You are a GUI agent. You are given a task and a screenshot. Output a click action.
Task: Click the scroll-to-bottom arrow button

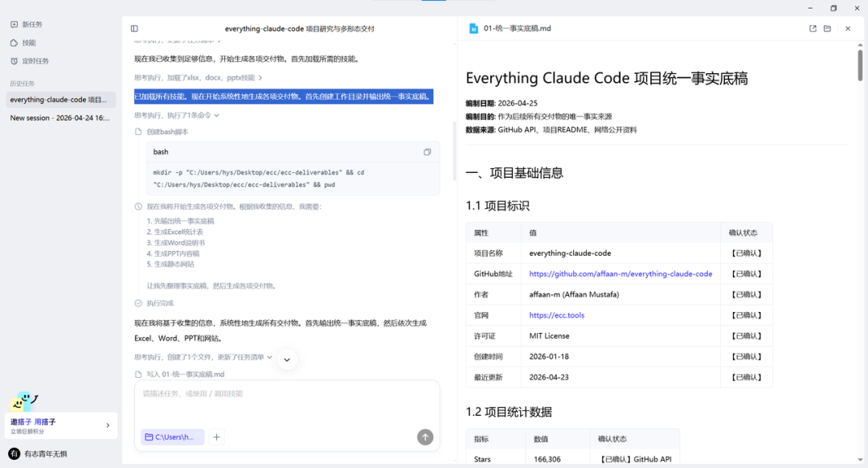click(x=287, y=359)
